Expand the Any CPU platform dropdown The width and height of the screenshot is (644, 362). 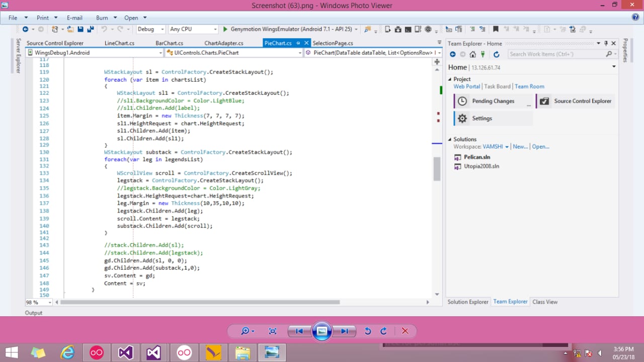tap(215, 30)
